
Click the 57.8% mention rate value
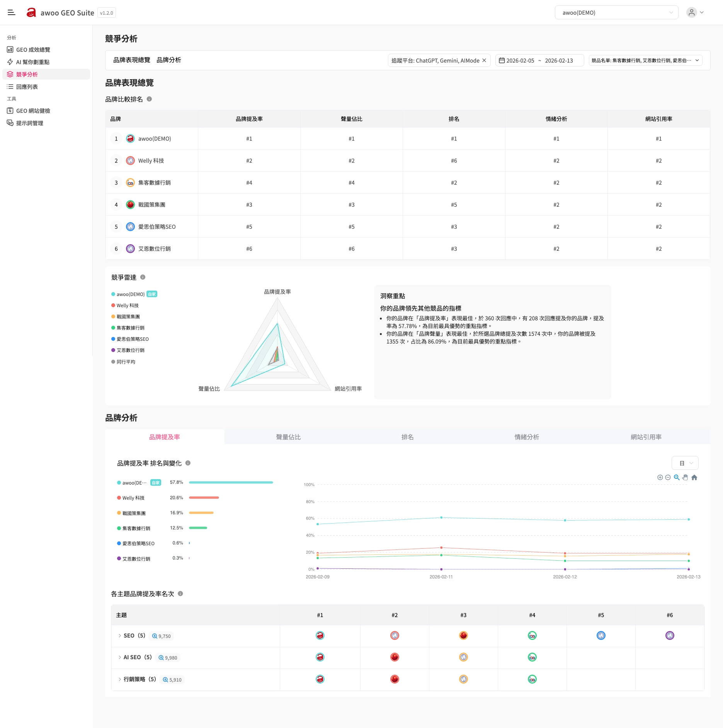[177, 483]
